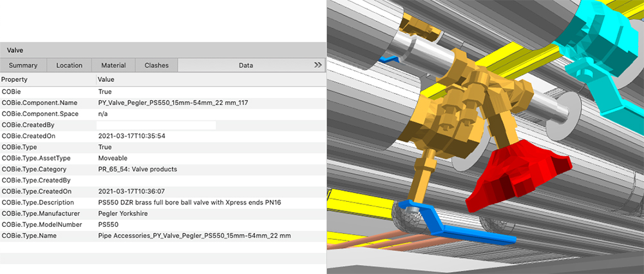Open the Summary tab

[23, 65]
